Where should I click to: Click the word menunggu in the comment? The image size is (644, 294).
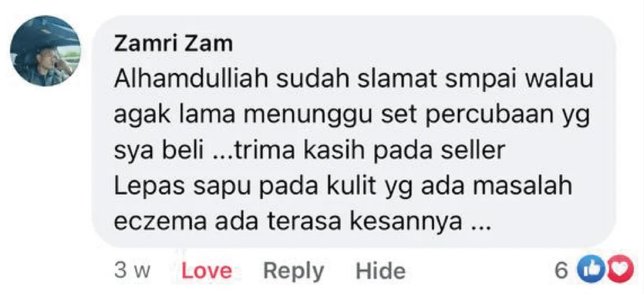pos(309,117)
